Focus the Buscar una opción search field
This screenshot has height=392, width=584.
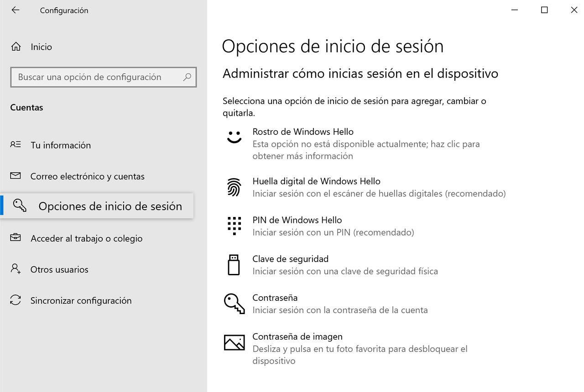[104, 77]
